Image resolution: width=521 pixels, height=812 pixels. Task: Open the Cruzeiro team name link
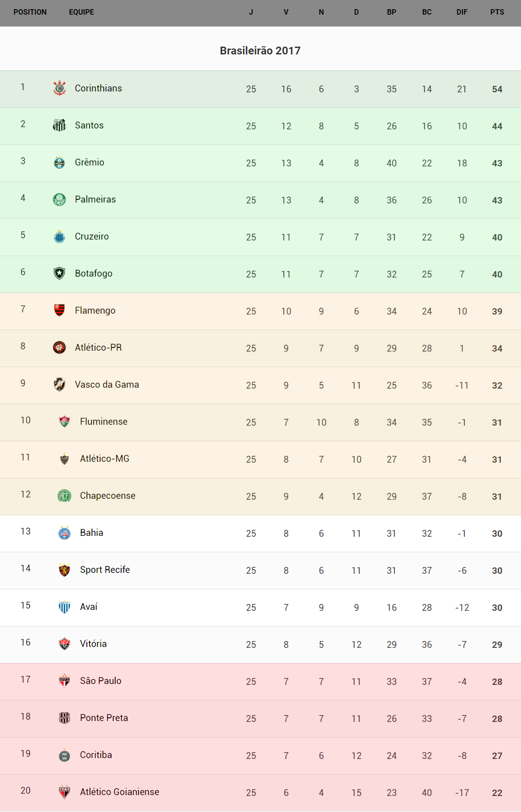[x=92, y=236]
